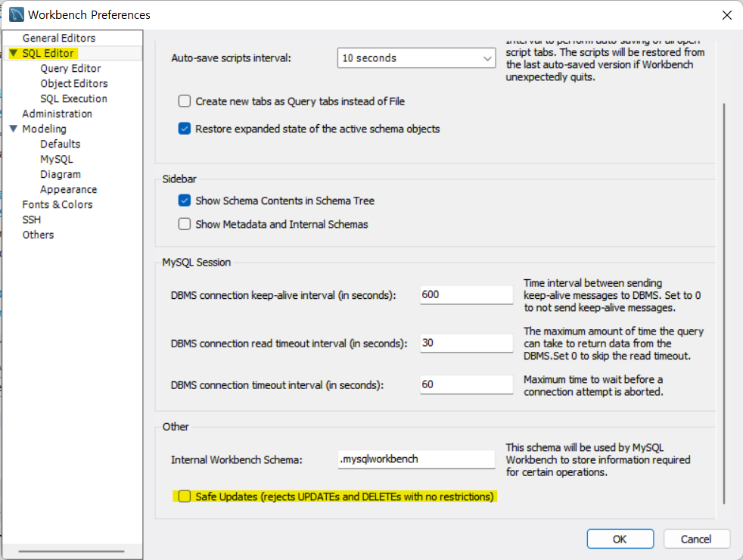Select SSH in the preferences tree
743x560 pixels.
pos(31,219)
